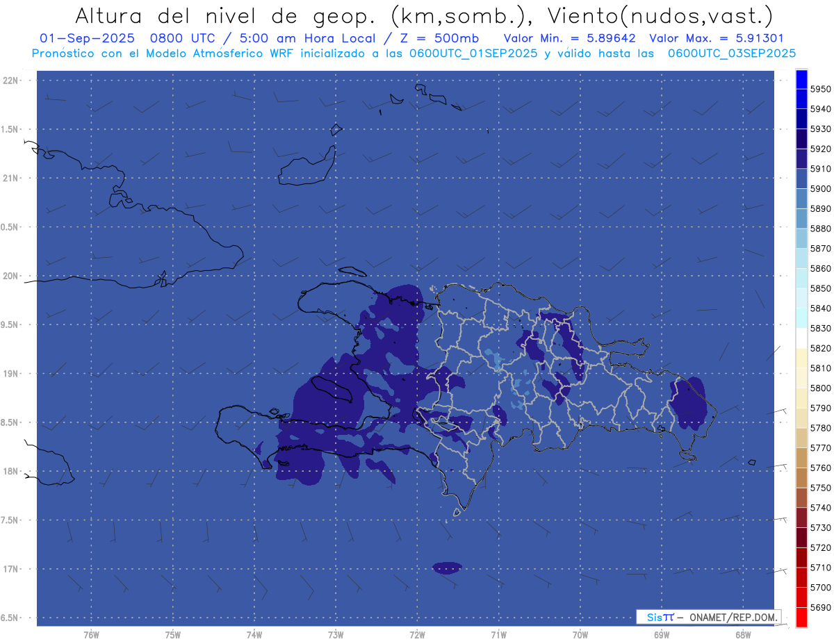
Task: Click the 21N latitude label
Action: (x=12, y=179)
